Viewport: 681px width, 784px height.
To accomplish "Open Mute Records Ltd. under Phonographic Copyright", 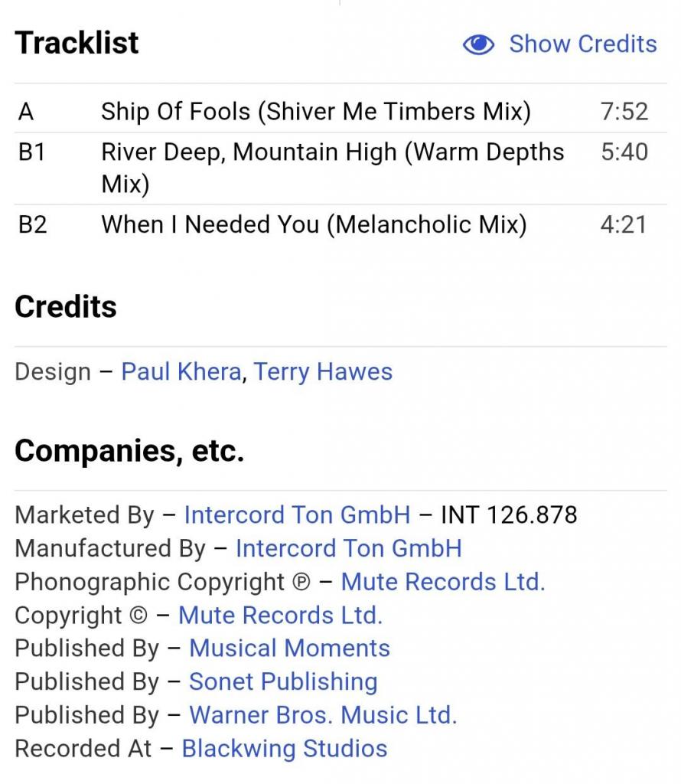I will coord(443,582).
